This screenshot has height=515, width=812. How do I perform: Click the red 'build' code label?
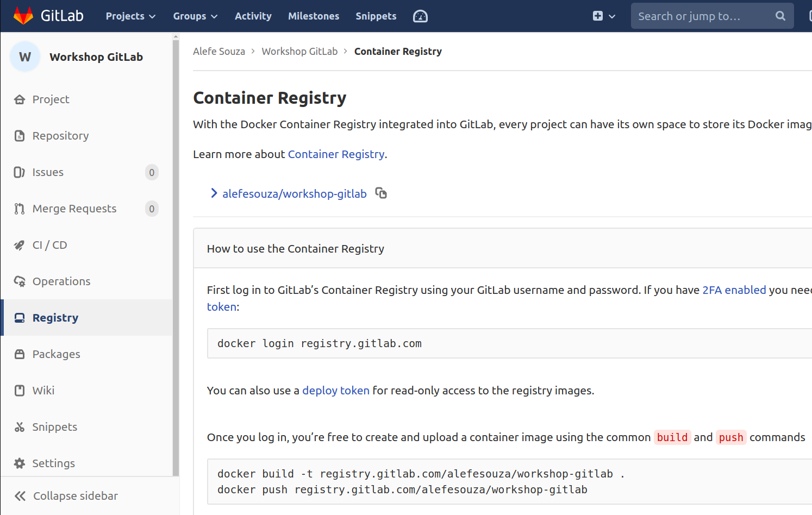tap(672, 437)
